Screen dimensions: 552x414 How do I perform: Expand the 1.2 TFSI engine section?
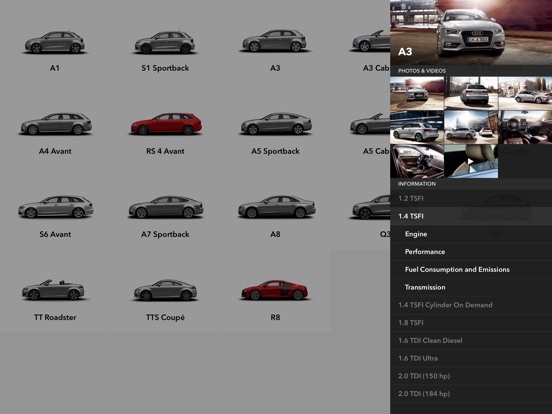click(471, 199)
